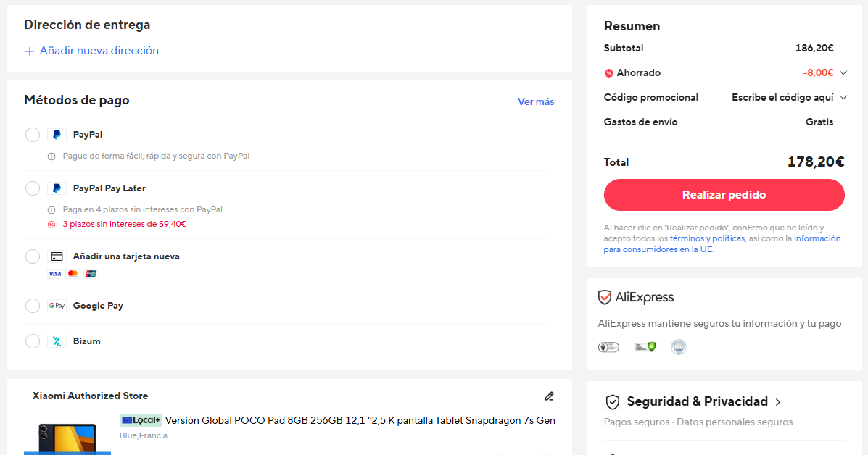868x455 pixels.
Task: Click Añadir nueva dirección link
Action: (99, 51)
